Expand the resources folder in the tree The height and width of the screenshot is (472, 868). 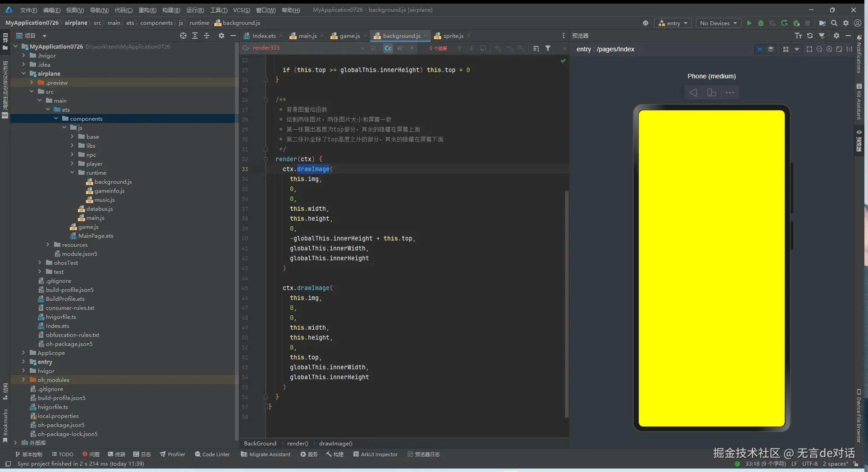[48, 245]
